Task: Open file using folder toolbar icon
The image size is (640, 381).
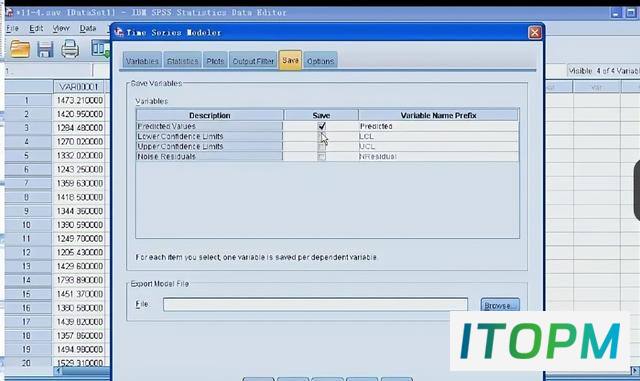Action: click(20, 49)
